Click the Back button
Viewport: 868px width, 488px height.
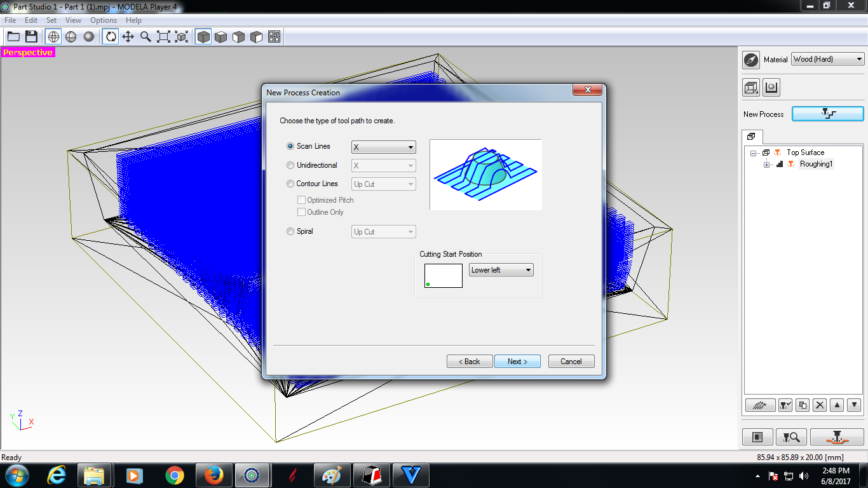[x=470, y=362]
